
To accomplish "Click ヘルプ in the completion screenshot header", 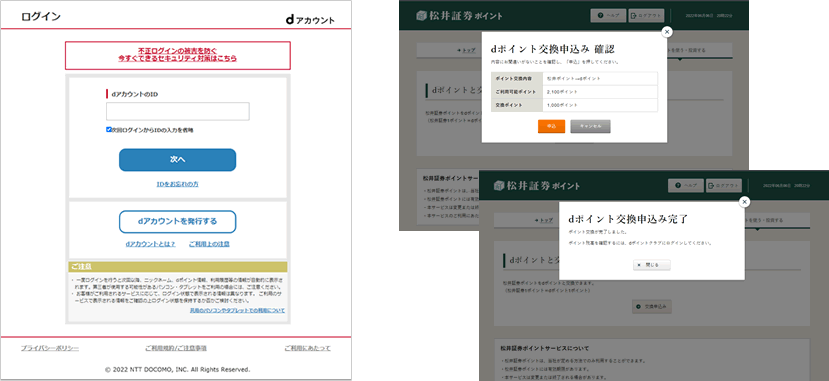I will click(x=686, y=185).
